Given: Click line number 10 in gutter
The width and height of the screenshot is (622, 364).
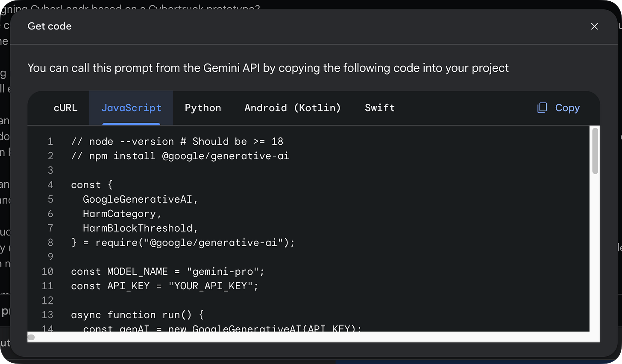Looking at the screenshot, I should [47, 272].
